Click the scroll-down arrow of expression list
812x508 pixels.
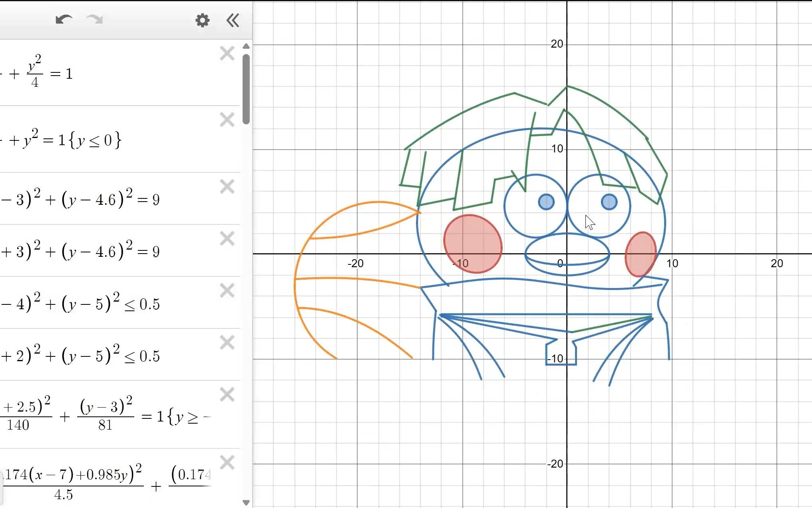point(246,502)
